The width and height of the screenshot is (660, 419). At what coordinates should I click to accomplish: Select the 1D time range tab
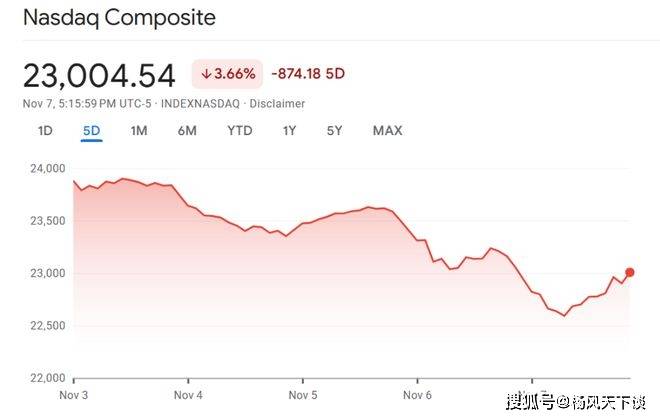pos(45,131)
